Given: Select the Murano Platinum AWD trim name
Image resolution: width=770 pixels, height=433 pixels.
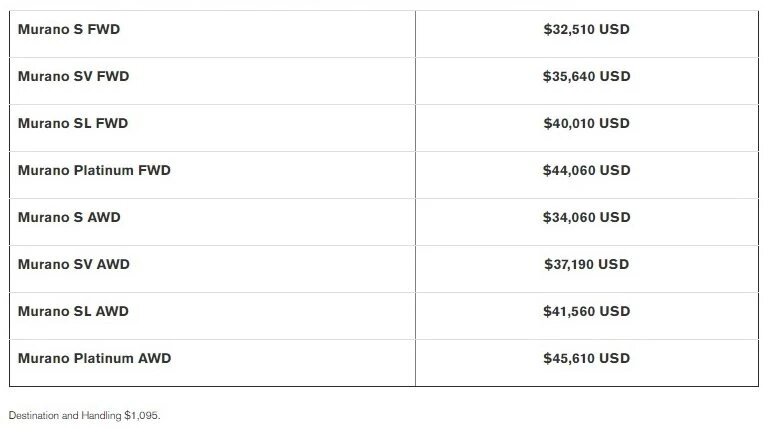Looking at the screenshot, I should pyautogui.click(x=94, y=358).
